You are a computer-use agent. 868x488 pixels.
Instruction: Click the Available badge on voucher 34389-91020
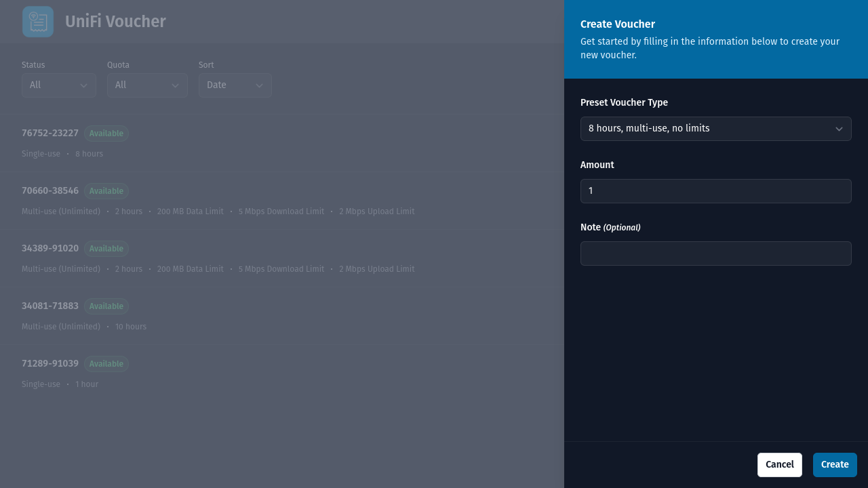tap(106, 248)
